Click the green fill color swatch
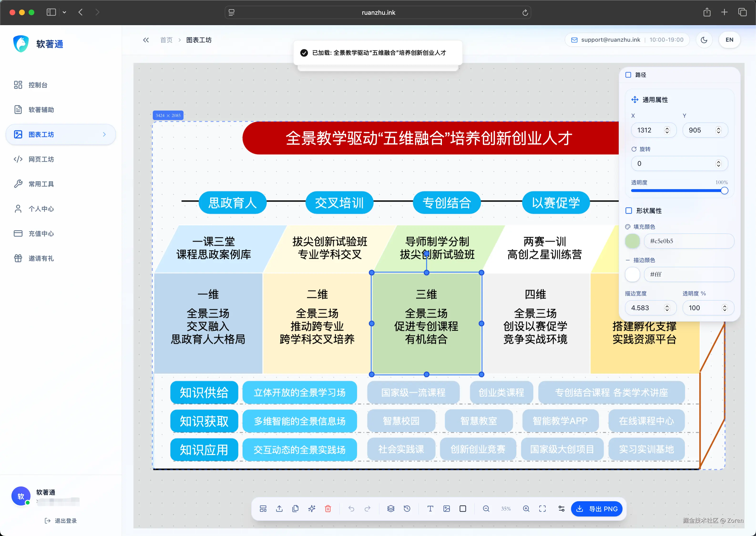 [x=632, y=241]
